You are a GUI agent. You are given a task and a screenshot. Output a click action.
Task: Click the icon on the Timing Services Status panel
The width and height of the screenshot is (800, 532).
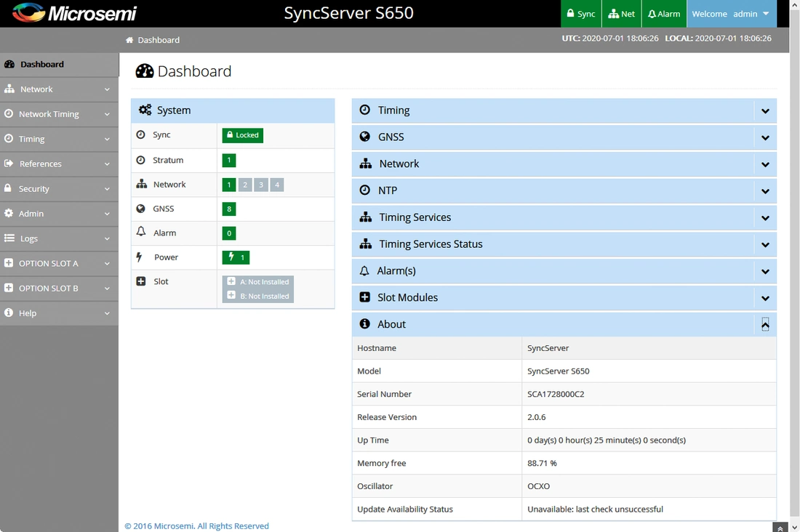(x=366, y=243)
